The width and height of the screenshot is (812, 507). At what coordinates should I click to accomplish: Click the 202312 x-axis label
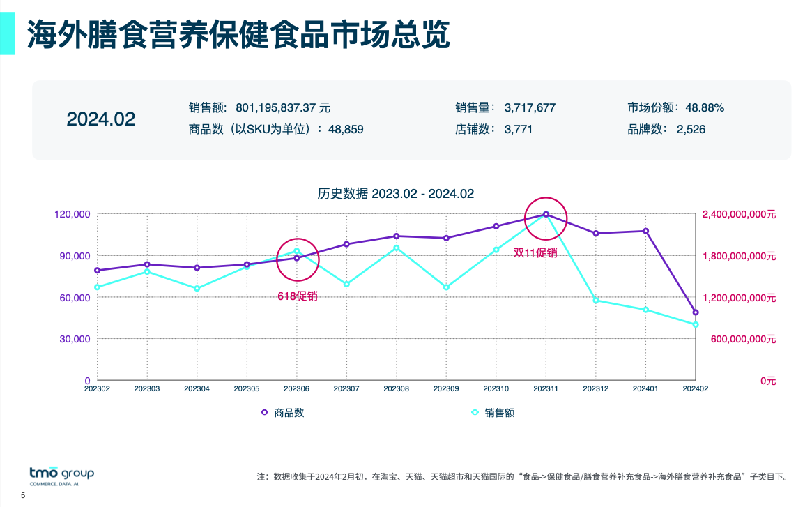[x=595, y=389]
